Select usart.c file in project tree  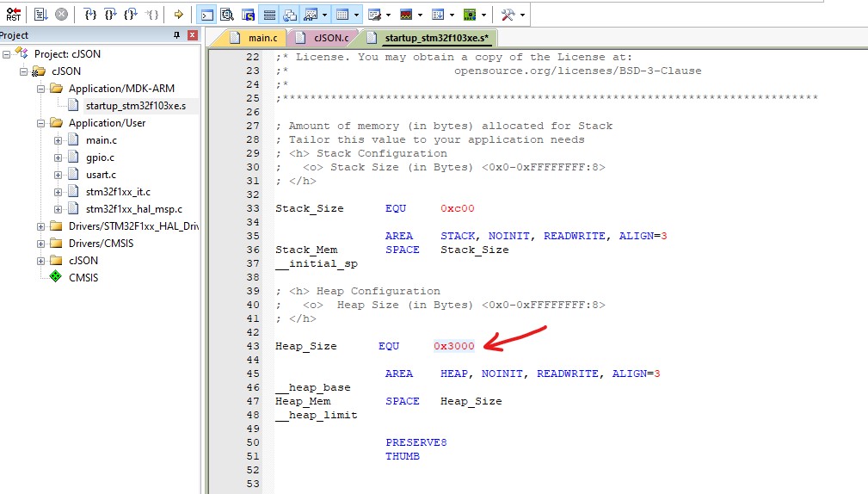click(x=101, y=175)
